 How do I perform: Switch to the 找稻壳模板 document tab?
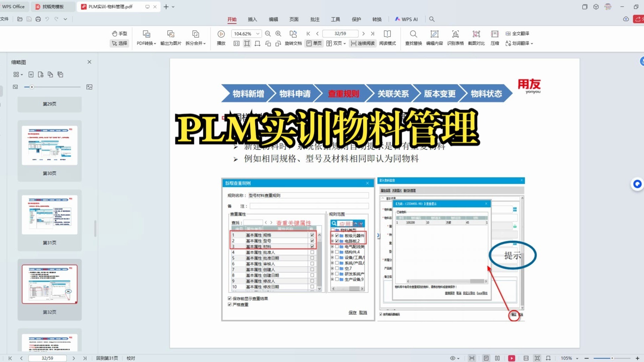(53, 7)
